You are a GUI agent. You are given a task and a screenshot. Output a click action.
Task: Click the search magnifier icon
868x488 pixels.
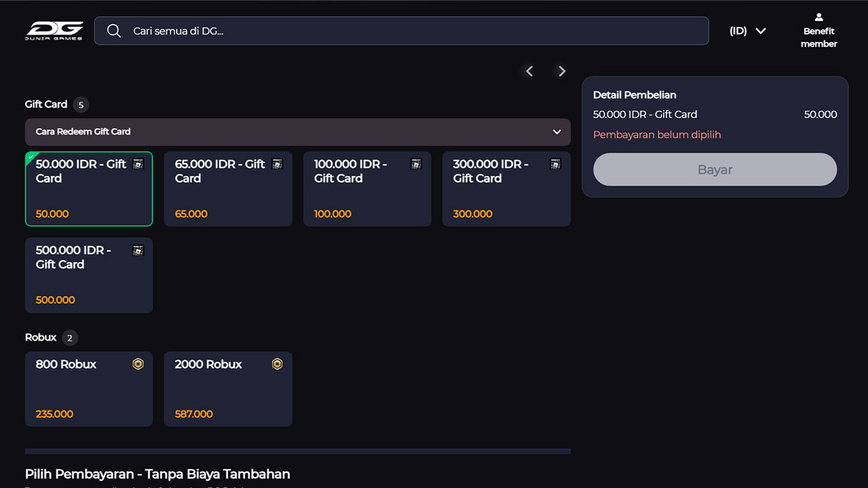point(114,31)
